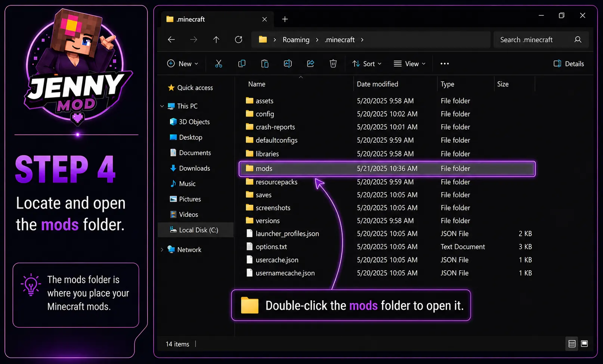This screenshot has width=603, height=364.
Task: Go forward with the right arrow
Action: click(x=194, y=40)
